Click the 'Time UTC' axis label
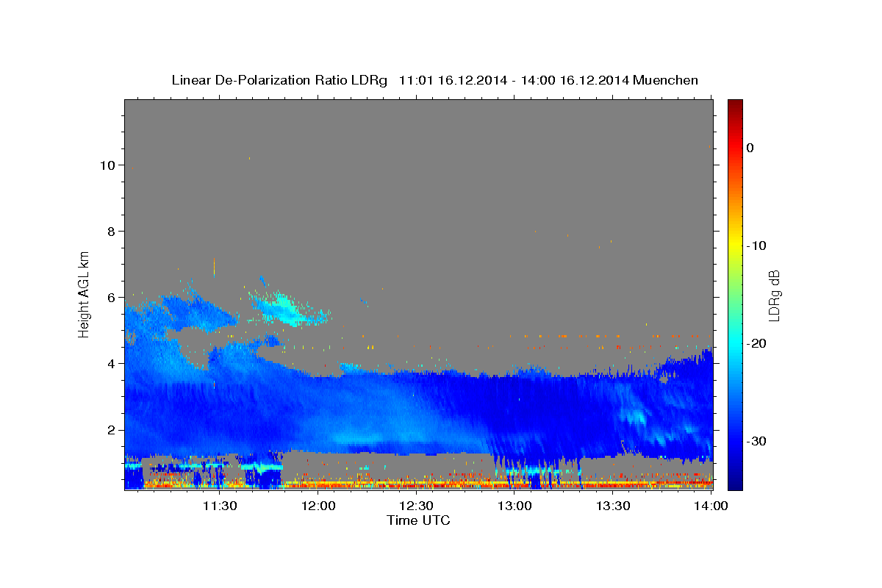This screenshot has width=882, height=588. [418, 520]
